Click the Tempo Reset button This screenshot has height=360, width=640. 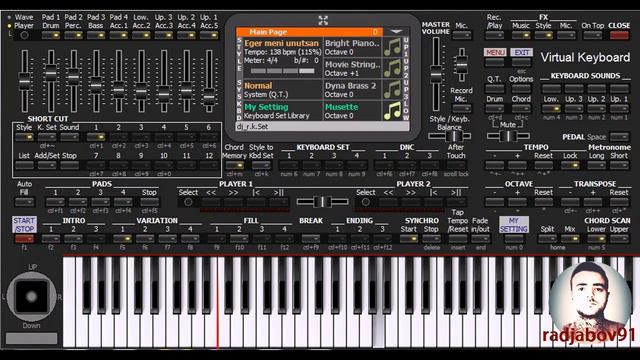pyautogui.click(x=543, y=165)
